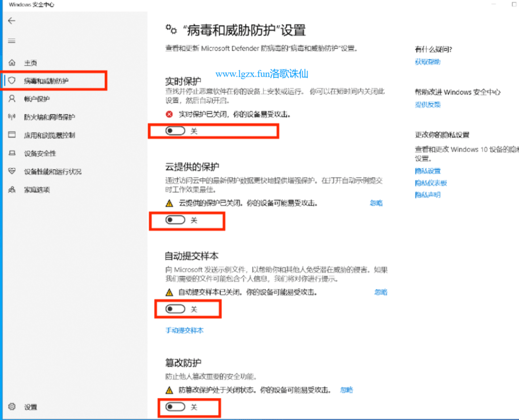Open 应用和浏览器控制 in the sidebar
519x420 pixels.
[49, 135]
